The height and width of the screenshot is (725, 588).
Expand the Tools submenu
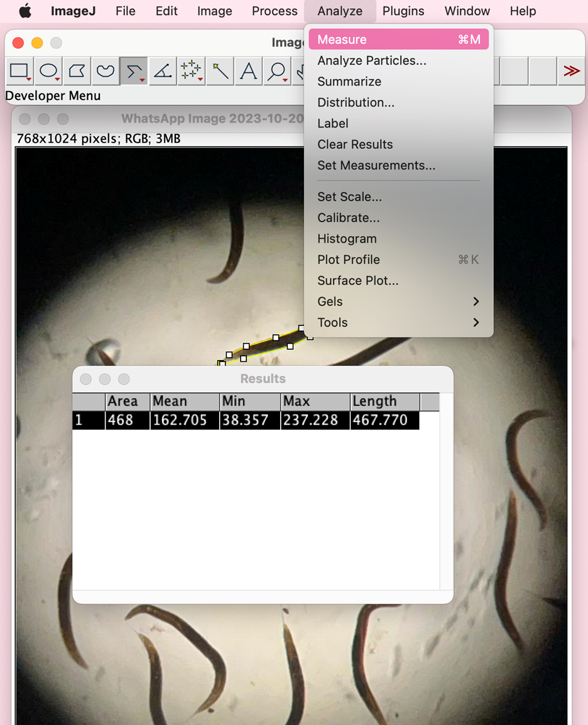[x=398, y=322]
